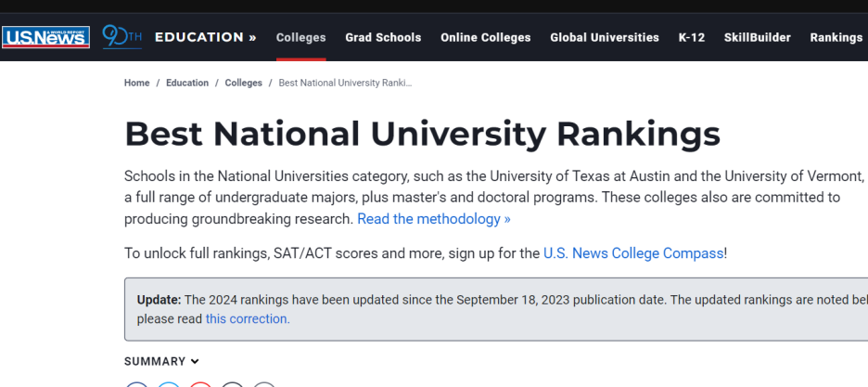Open the Grad Schools tab
Screen dimensions: 868x387
click(x=383, y=38)
